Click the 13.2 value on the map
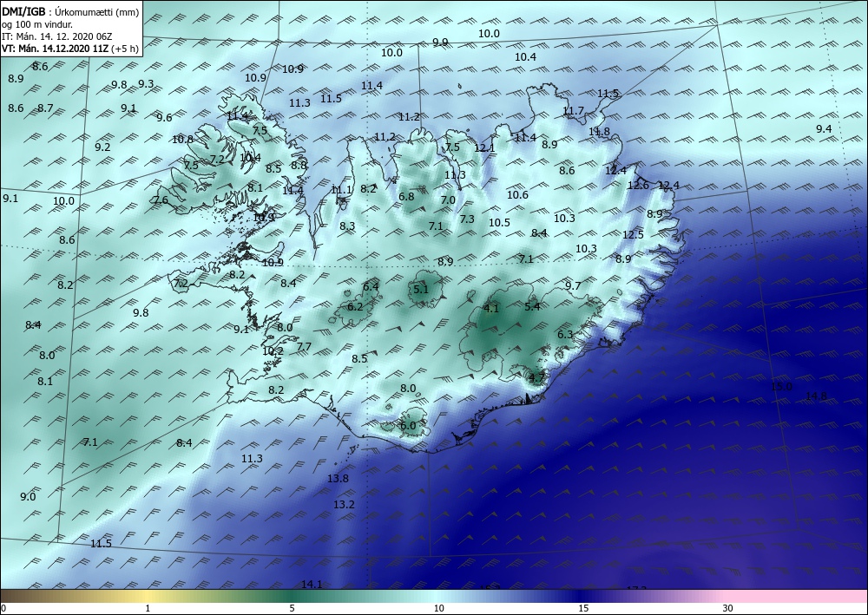The image size is (868, 615). point(344,504)
